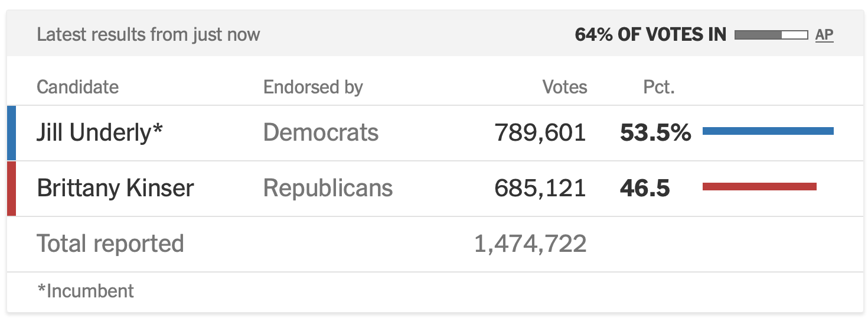Screen dimensions: 868x324
Task: Click the 64% OF VOTES IN text
Action: [x=651, y=35]
